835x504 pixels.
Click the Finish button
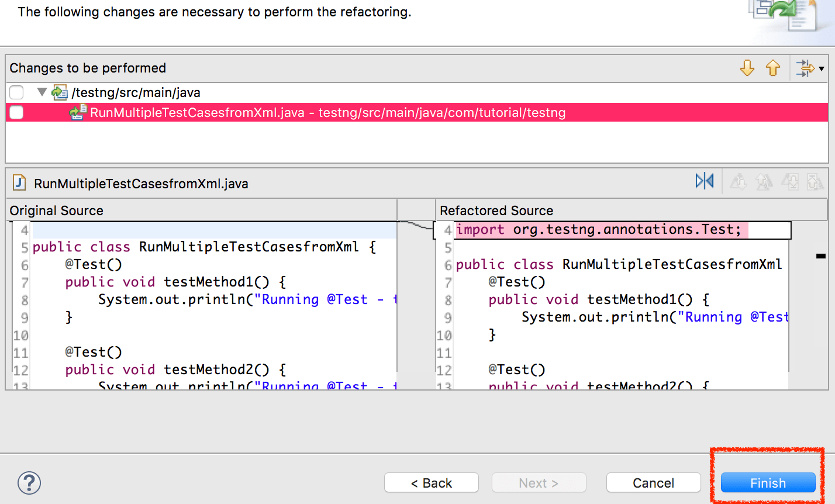pyautogui.click(x=767, y=483)
